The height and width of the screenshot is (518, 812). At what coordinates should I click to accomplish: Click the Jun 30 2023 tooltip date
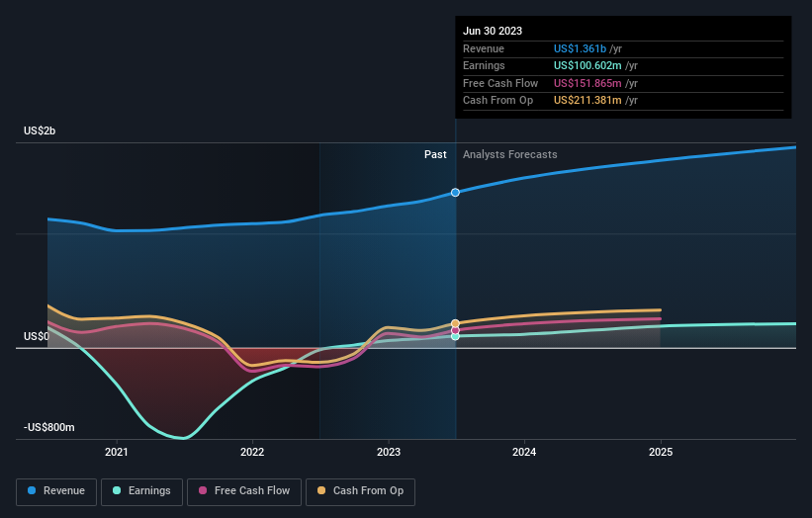click(x=493, y=31)
